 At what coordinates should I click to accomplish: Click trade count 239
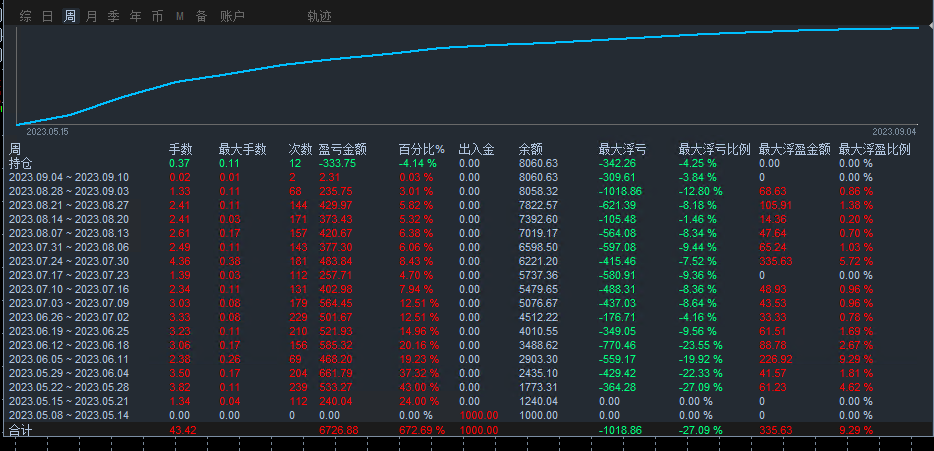[x=297, y=387]
